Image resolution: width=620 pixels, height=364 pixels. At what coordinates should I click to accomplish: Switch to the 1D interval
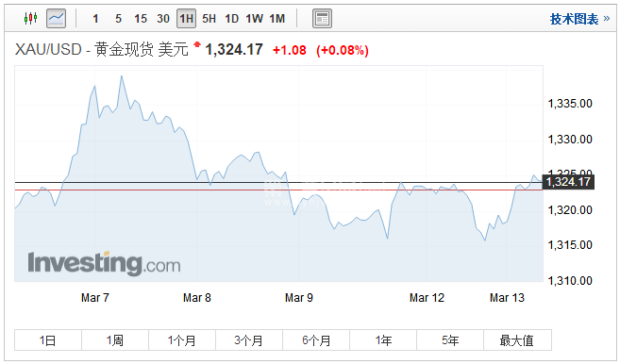(x=232, y=19)
